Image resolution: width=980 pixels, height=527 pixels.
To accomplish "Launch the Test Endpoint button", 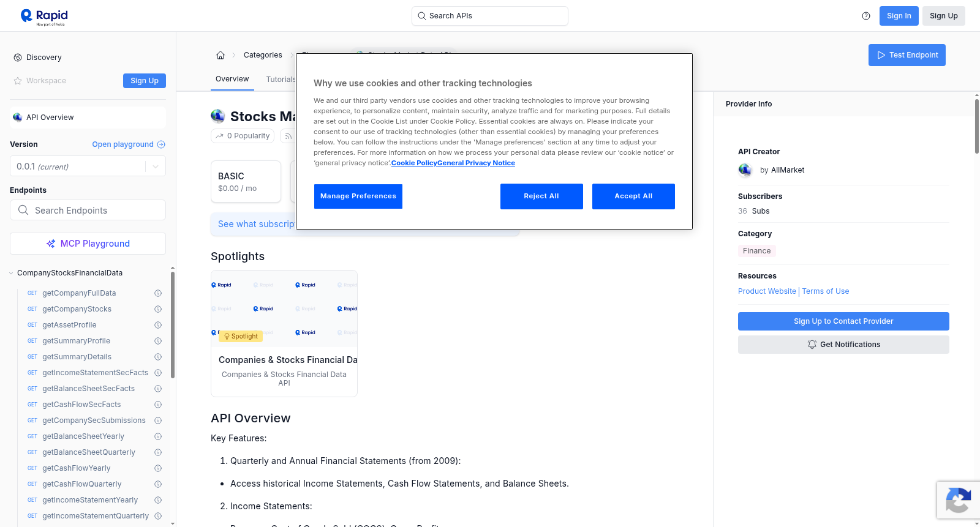I will coord(907,55).
